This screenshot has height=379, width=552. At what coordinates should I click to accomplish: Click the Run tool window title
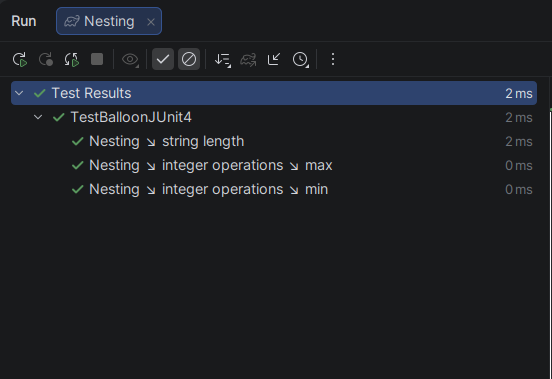[x=24, y=21]
